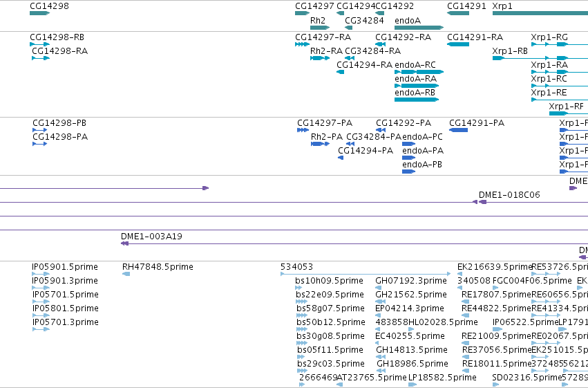The image size is (588, 388).
Task: Select protein CG14297-PA
Action: coord(303,130)
